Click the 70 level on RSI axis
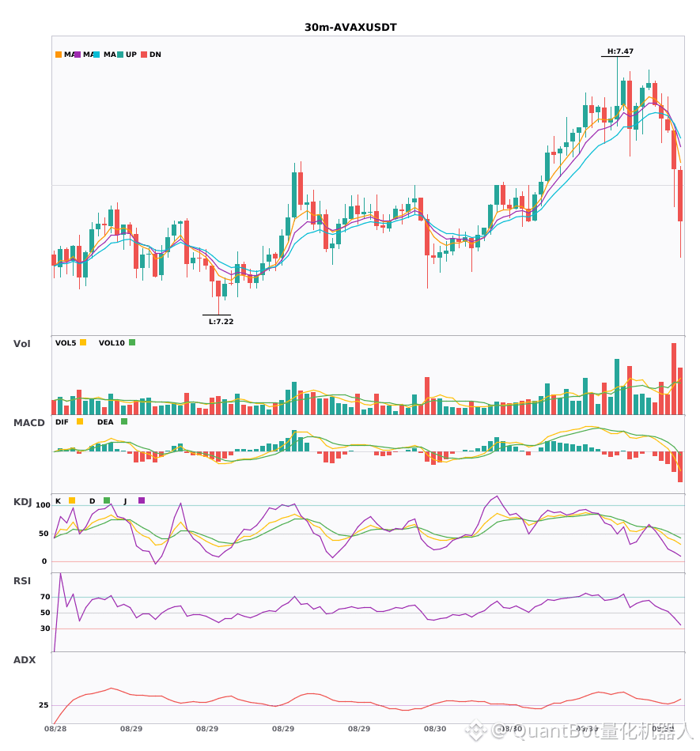Screen dimensions: 700x751 (45, 596)
